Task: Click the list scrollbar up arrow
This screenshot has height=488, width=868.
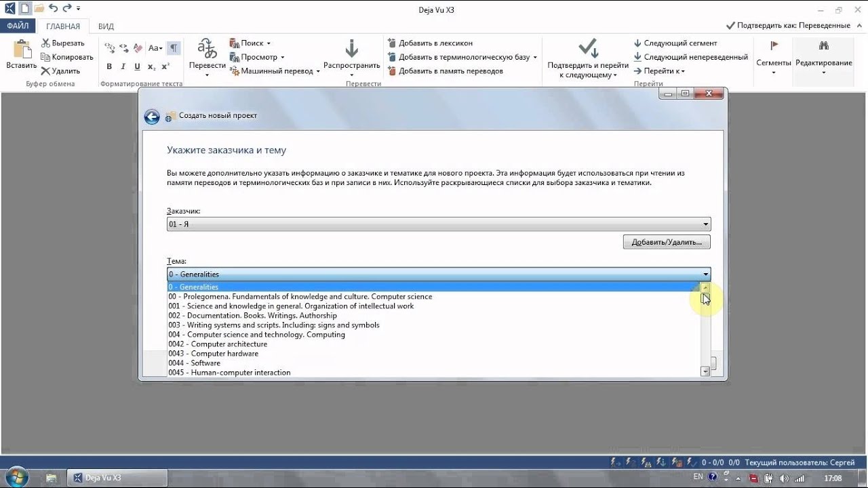Action: point(705,287)
